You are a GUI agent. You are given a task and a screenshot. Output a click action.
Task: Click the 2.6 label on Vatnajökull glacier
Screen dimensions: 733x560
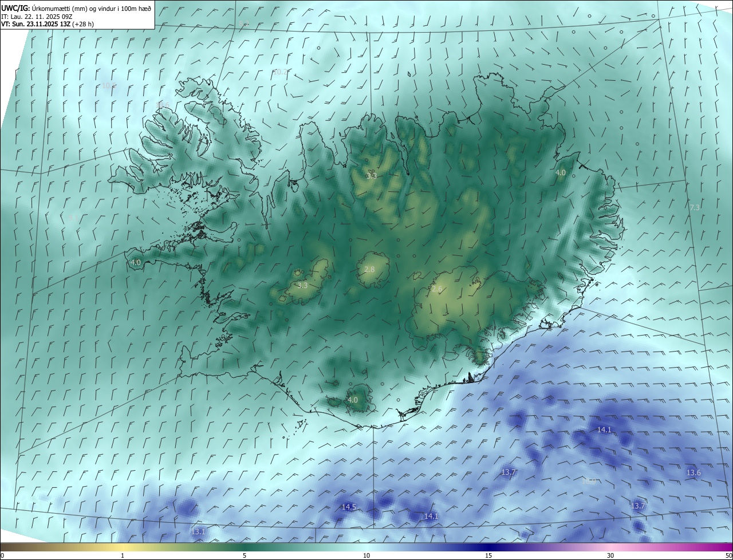point(436,289)
